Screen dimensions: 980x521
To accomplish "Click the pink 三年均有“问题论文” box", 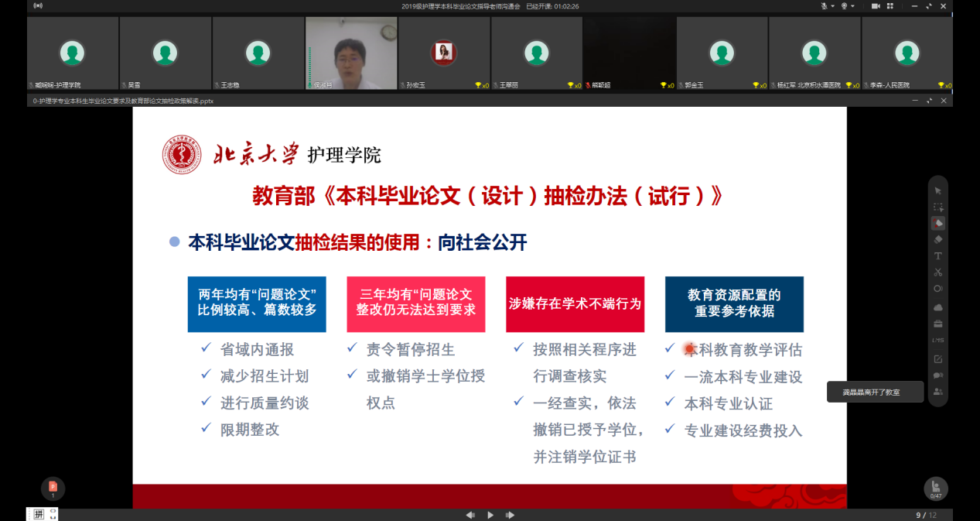I will [416, 304].
